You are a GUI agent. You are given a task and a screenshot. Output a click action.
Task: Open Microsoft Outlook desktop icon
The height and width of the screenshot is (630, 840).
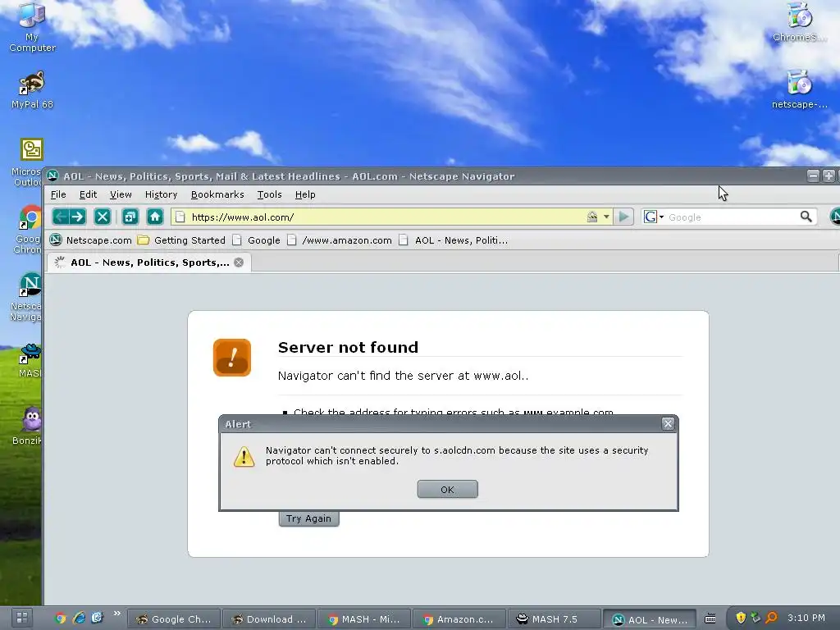(27, 162)
